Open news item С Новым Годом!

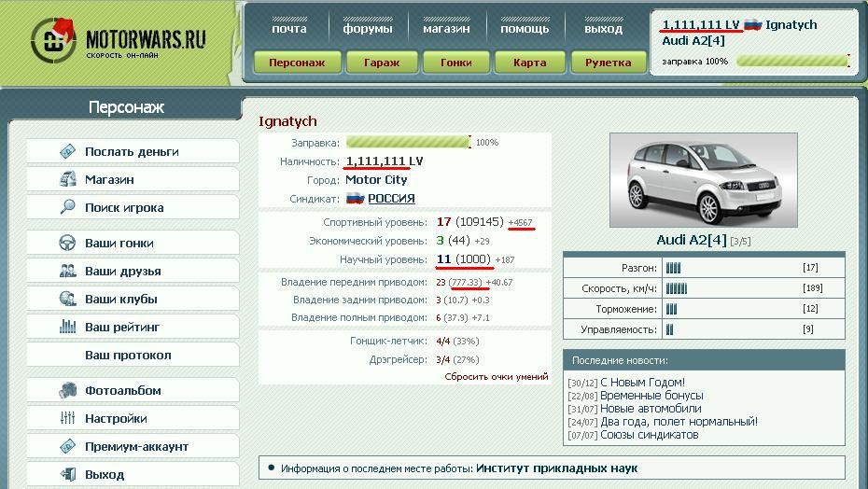pyautogui.click(x=642, y=382)
